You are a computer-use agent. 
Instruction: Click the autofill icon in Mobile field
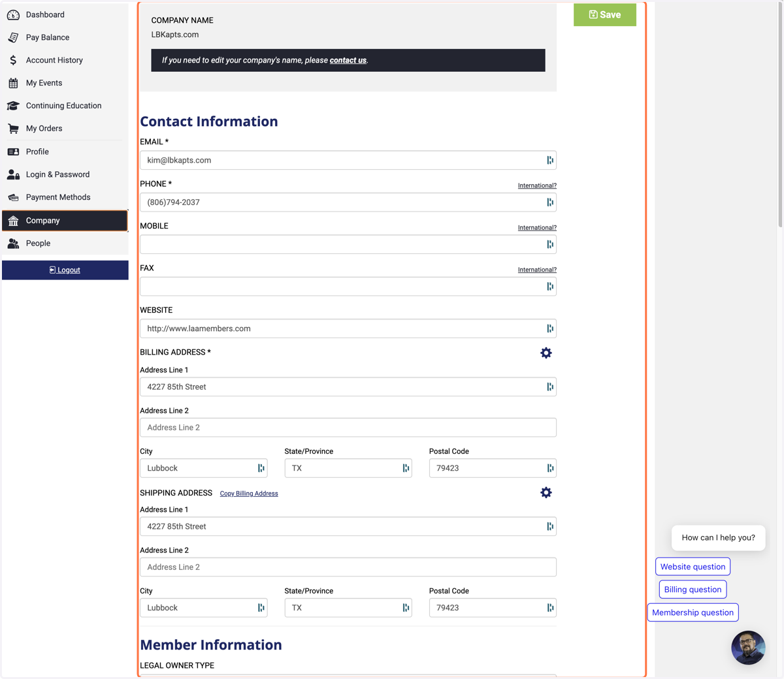[550, 244]
